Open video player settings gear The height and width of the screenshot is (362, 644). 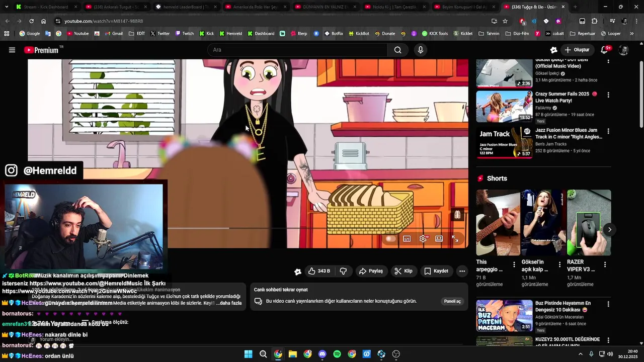pyautogui.click(x=423, y=239)
